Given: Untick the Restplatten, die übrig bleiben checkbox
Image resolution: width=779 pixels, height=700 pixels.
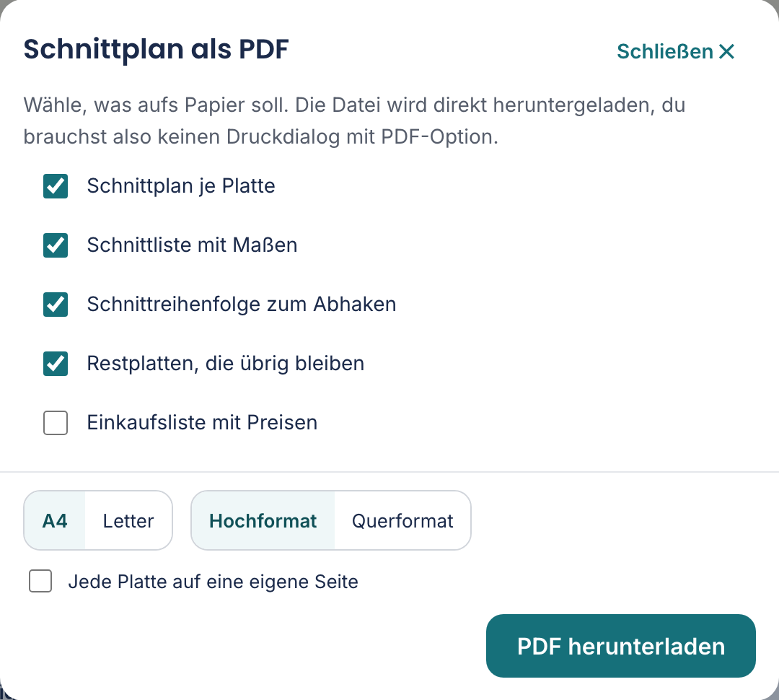Looking at the screenshot, I should [56, 364].
